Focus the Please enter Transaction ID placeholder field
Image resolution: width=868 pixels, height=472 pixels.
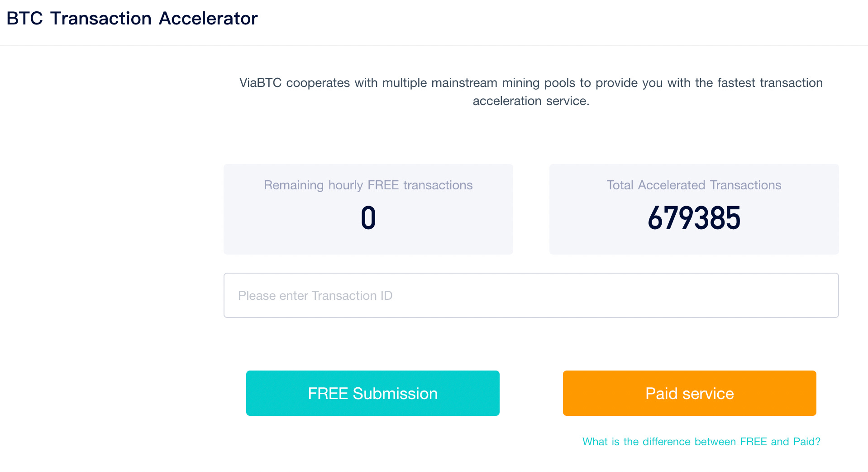click(531, 295)
